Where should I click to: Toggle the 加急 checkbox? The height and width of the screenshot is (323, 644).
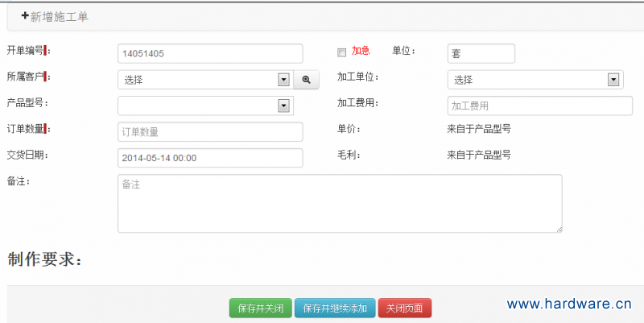(x=341, y=52)
